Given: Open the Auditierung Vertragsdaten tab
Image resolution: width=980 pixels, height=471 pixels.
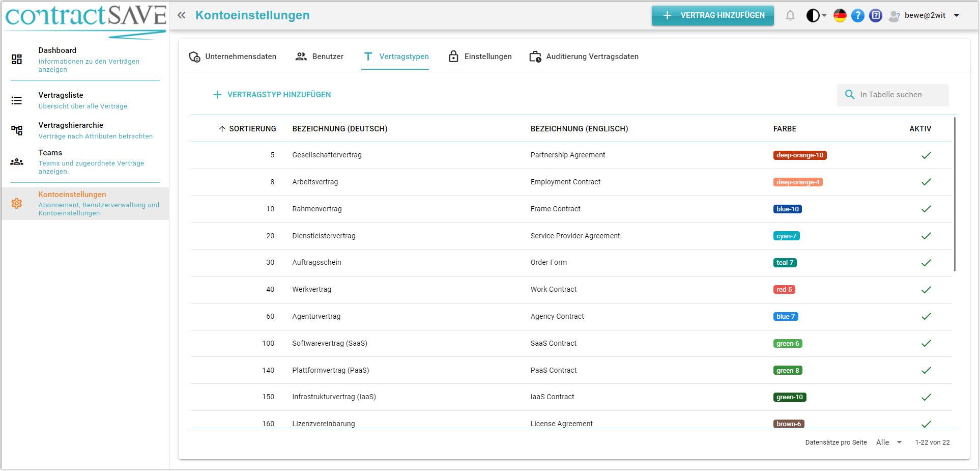Looking at the screenshot, I should [x=584, y=57].
